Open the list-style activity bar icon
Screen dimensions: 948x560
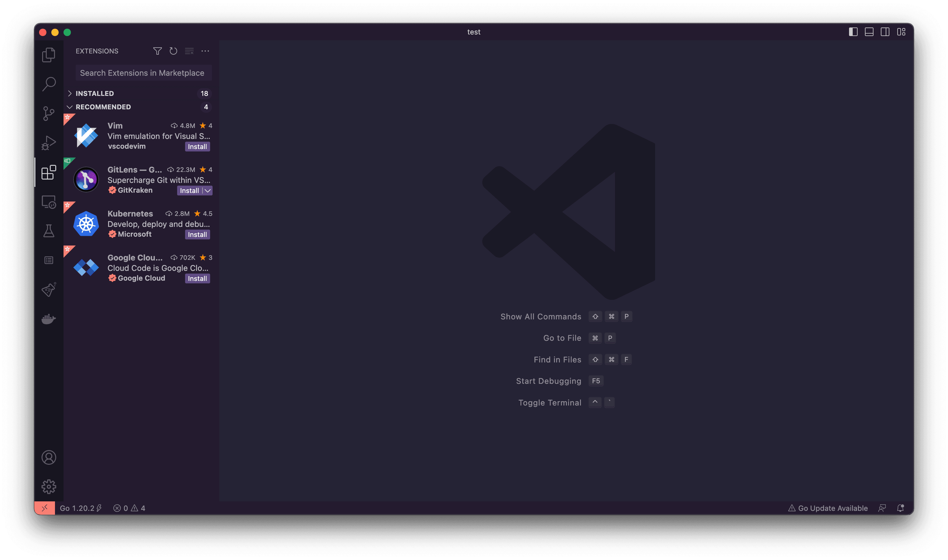49,260
